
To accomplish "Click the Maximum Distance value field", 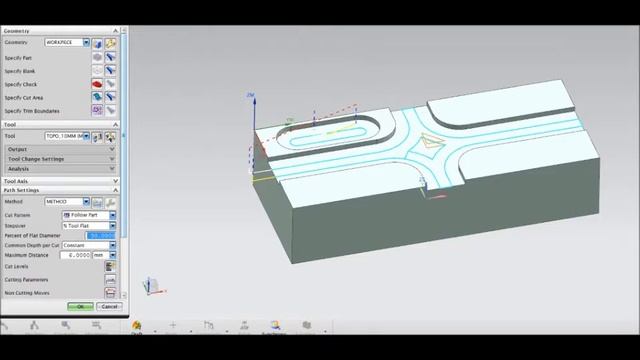I will [x=76, y=255].
